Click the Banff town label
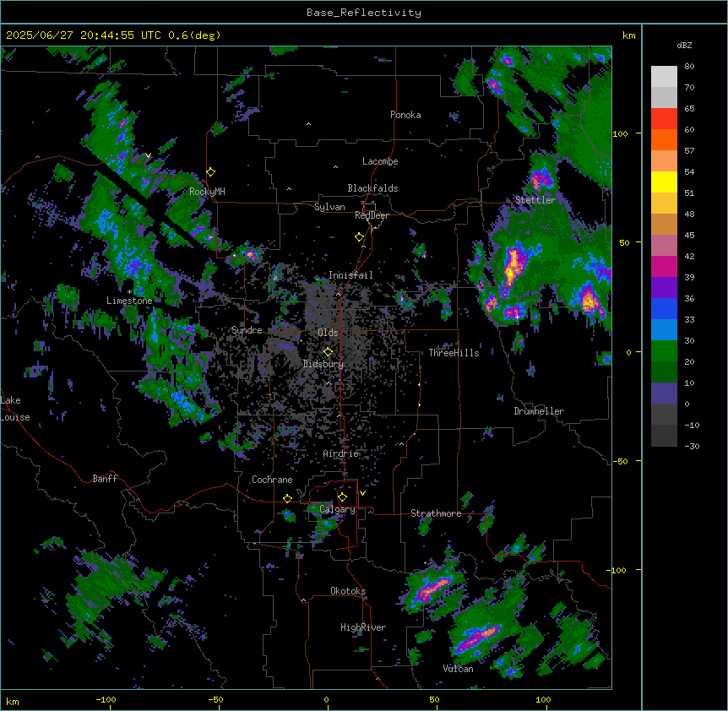 pyautogui.click(x=105, y=479)
